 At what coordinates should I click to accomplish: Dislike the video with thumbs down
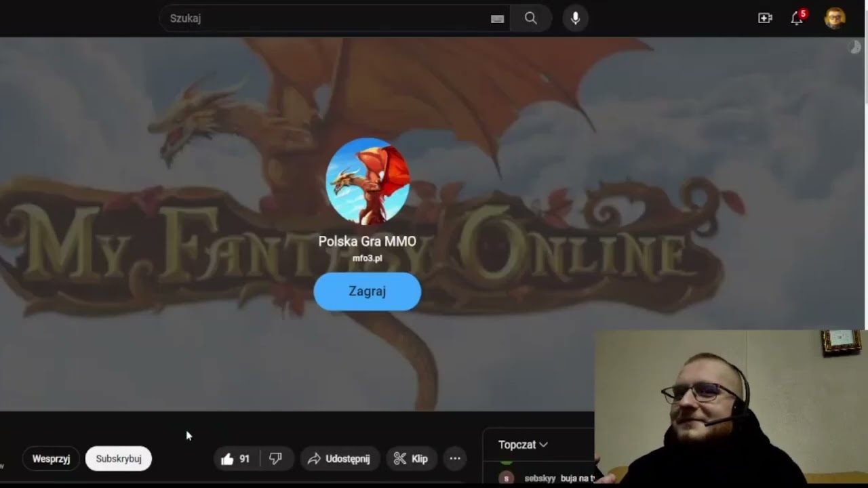[276, 459]
